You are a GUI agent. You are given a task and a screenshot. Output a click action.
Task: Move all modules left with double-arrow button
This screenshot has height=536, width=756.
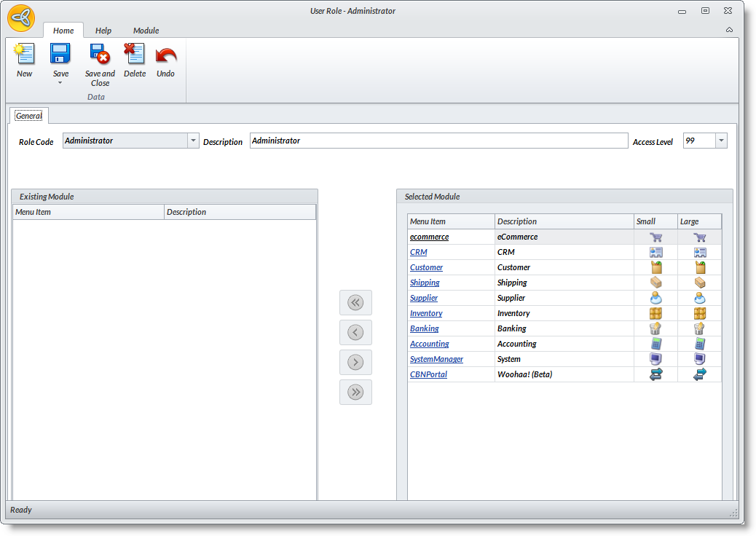355,302
